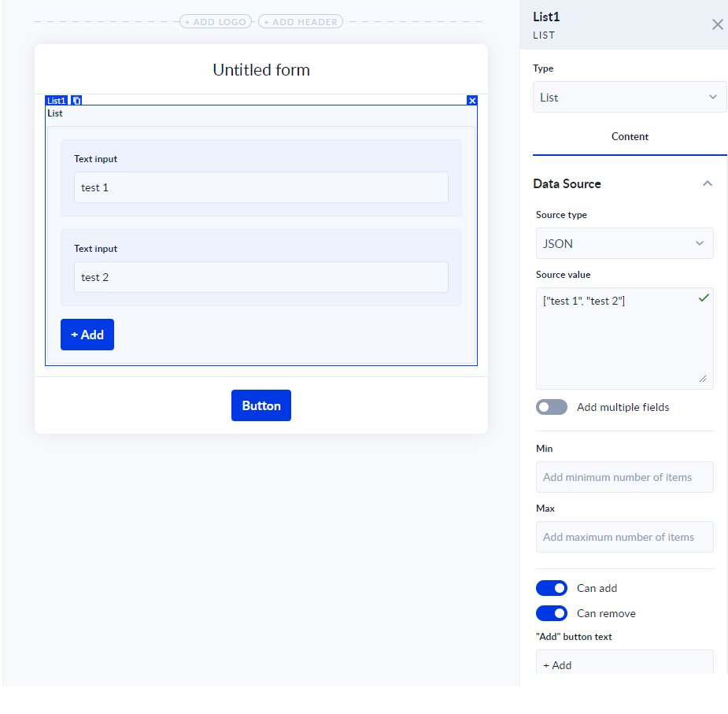Click the blue Button in form footer
Viewport: 728px width, 714px height.
[x=261, y=405]
